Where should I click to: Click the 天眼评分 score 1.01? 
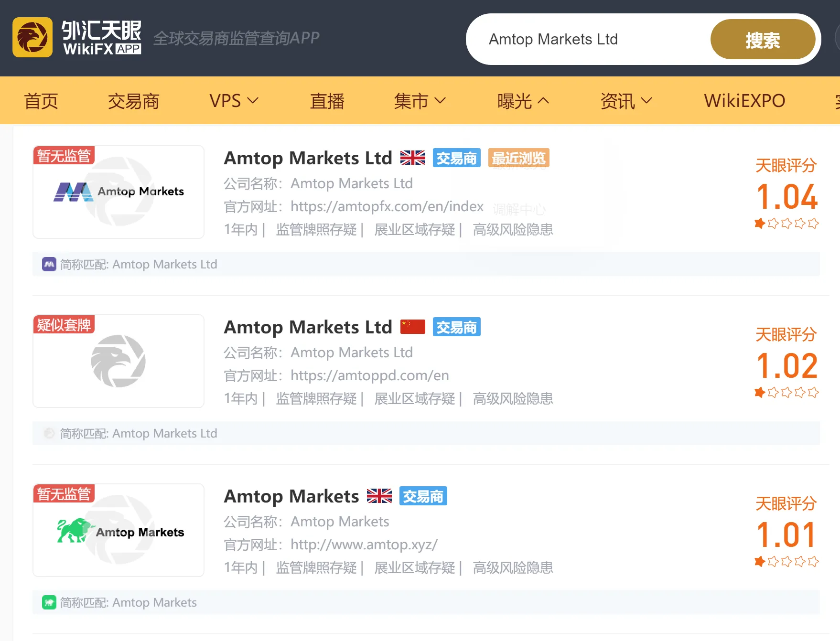pyautogui.click(x=786, y=535)
